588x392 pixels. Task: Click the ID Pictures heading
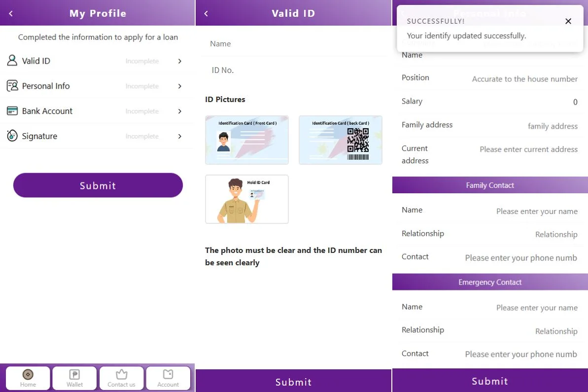225,100
